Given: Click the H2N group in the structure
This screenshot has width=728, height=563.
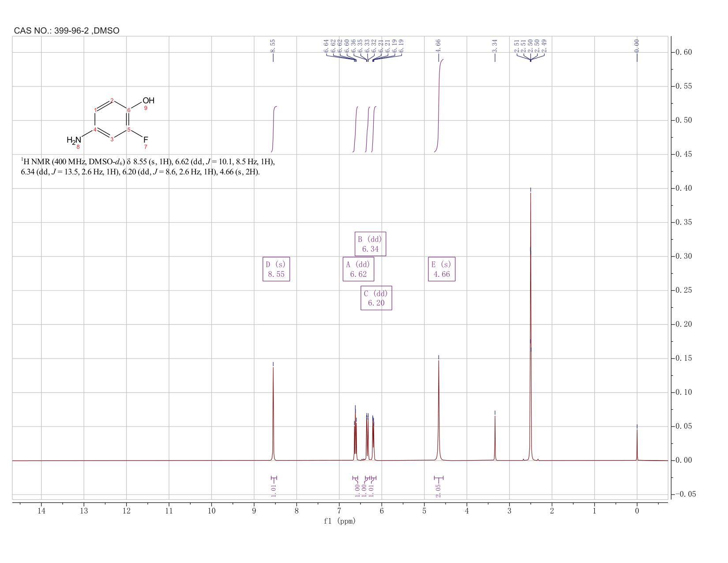Looking at the screenshot, I should click(74, 140).
